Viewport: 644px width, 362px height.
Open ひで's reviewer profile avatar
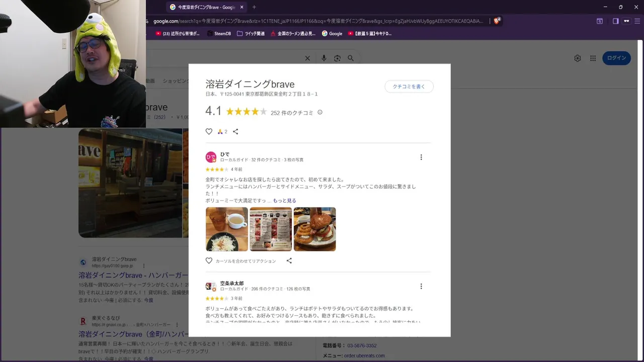tap(211, 157)
